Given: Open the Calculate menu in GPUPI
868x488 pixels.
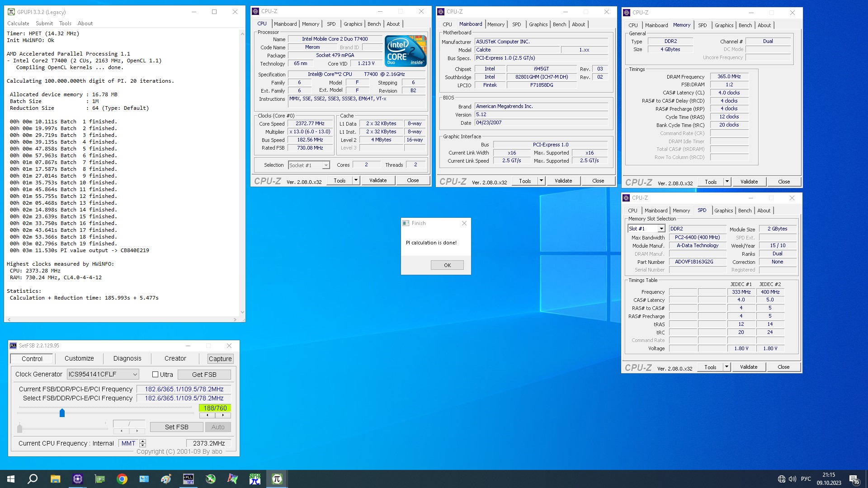Looking at the screenshot, I should (x=18, y=23).
